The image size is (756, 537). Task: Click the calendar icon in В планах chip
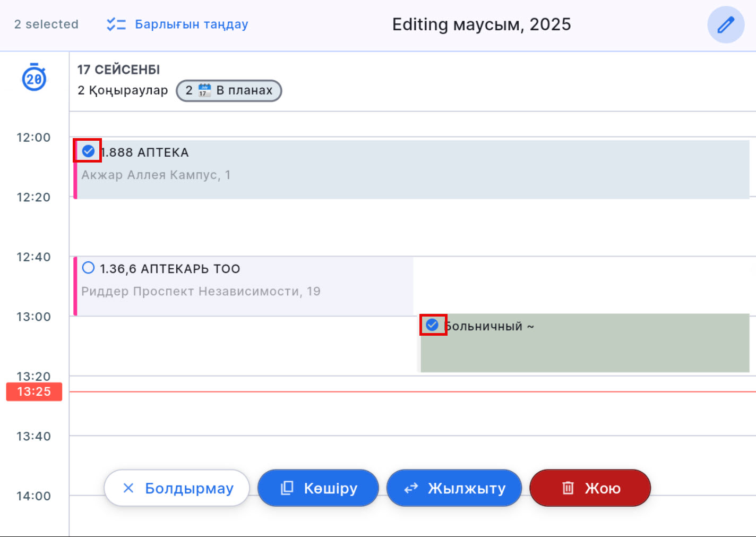coord(204,90)
